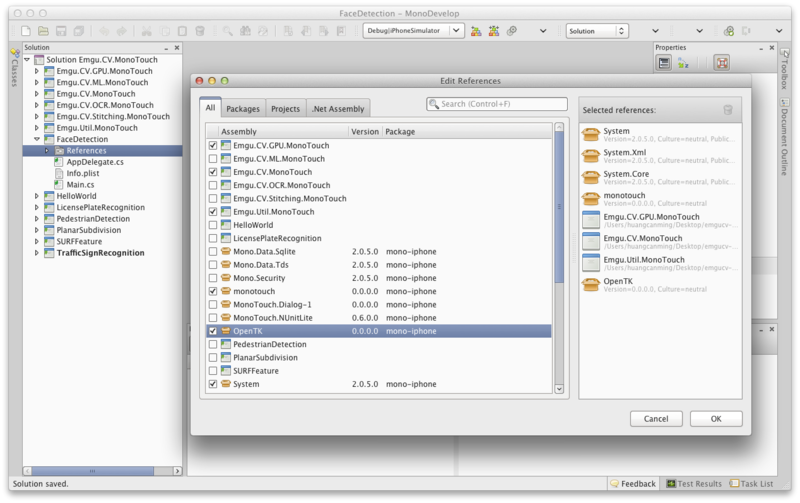Viewport: 800px width, 503px height.
Task: Collapse Solution Emgu.CV.MonoTouch root node
Action: click(27, 60)
